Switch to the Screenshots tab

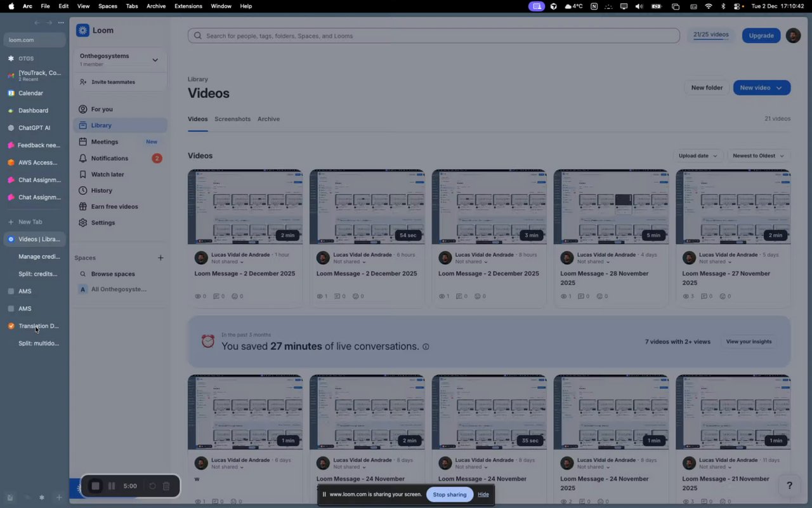(232, 119)
